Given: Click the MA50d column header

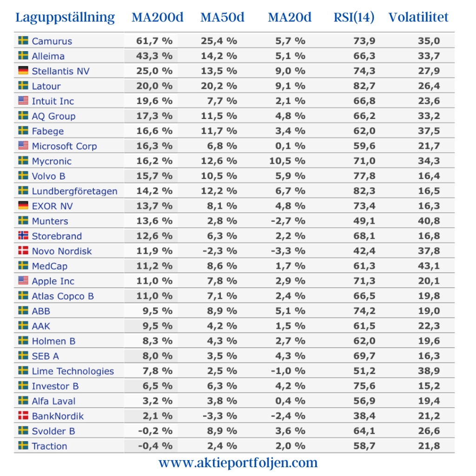Looking at the screenshot, I should coord(222,18).
